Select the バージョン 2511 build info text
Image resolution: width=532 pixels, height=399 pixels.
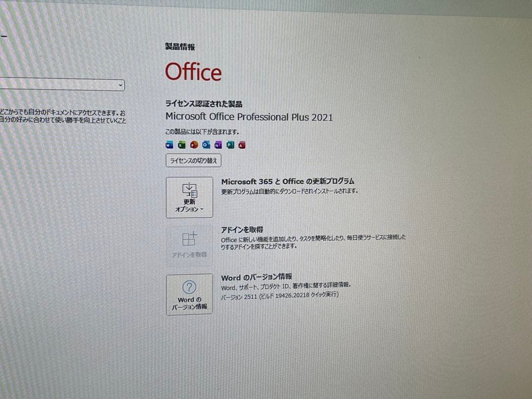(281, 297)
